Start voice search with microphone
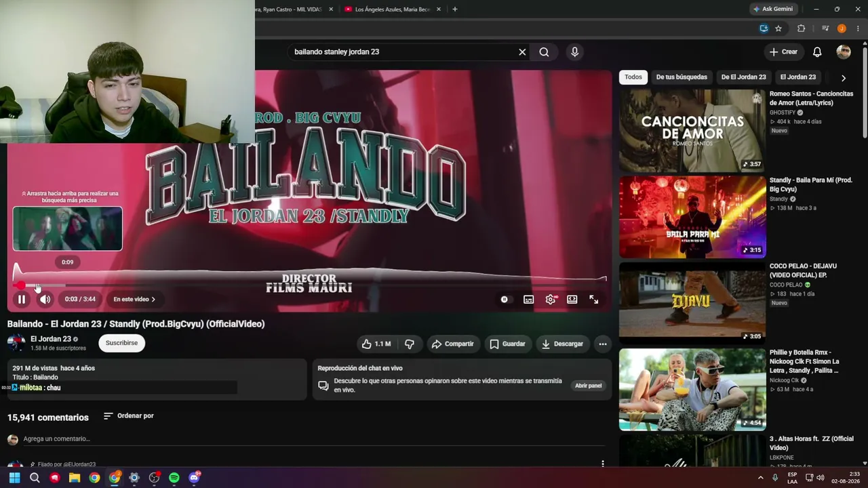The image size is (868, 488). coord(574,52)
